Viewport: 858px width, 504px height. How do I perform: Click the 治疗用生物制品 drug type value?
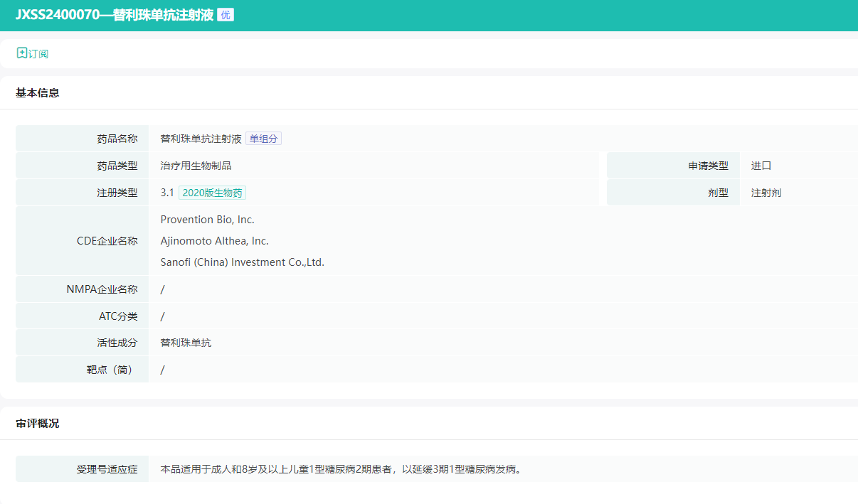(x=196, y=166)
